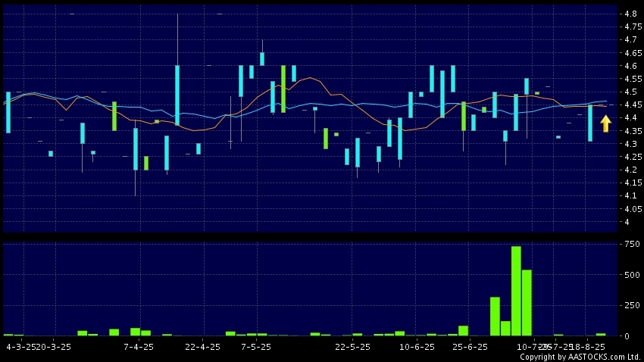Click the 500 volume axis label
The height and width of the screenshot is (362, 644).
(632, 275)
